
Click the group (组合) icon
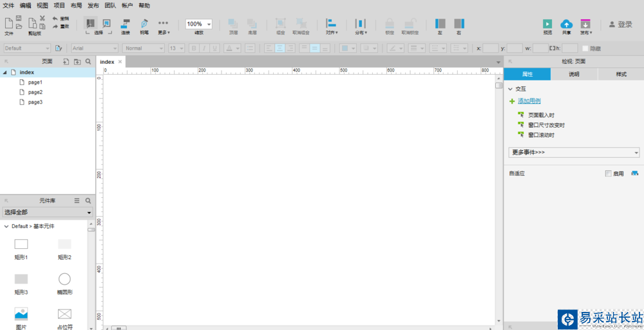(281, 23)
